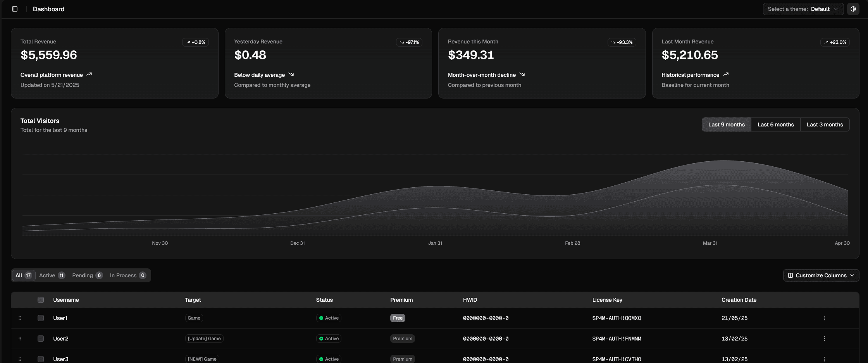Click the Premium column header

[x=401, y=300]
